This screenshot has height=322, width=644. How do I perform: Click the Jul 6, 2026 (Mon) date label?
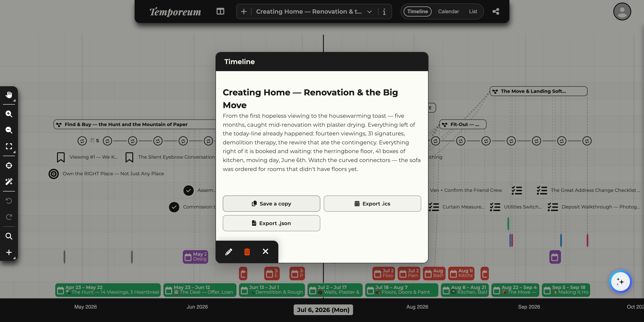tap(323, 309)
